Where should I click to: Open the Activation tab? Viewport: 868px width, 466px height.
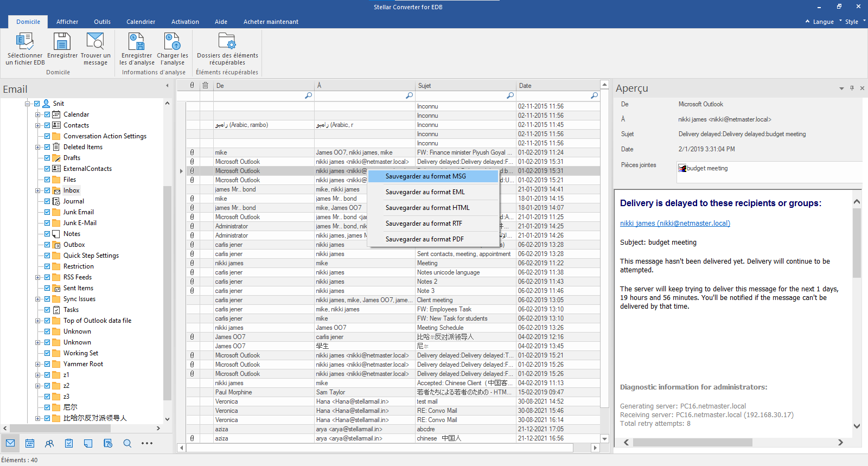click(x=185, y=22)
